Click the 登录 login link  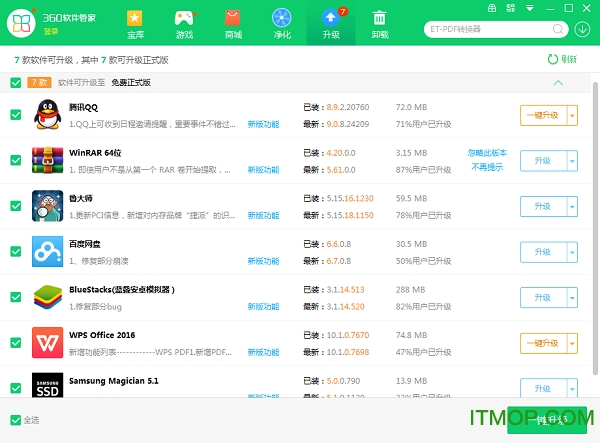coord(51,32)
